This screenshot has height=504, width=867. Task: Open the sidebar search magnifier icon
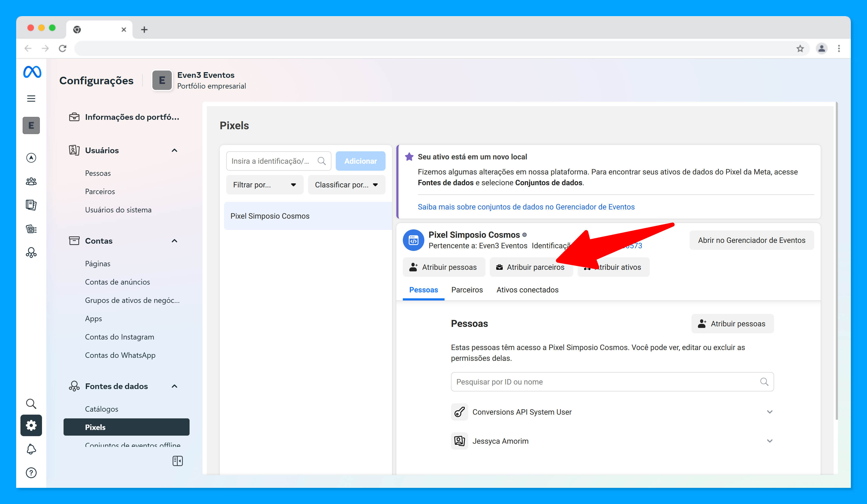pyautogui.click(x=31, y=404)
